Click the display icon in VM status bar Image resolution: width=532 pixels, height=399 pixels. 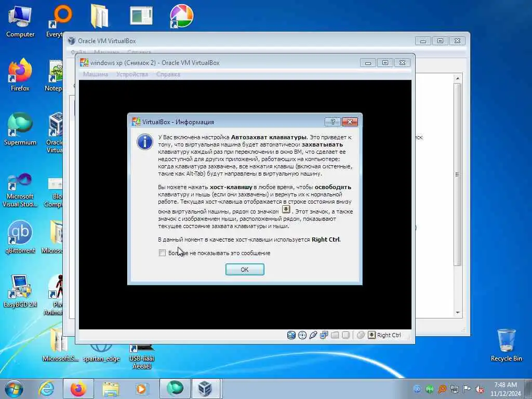click(x=345, y=335)
